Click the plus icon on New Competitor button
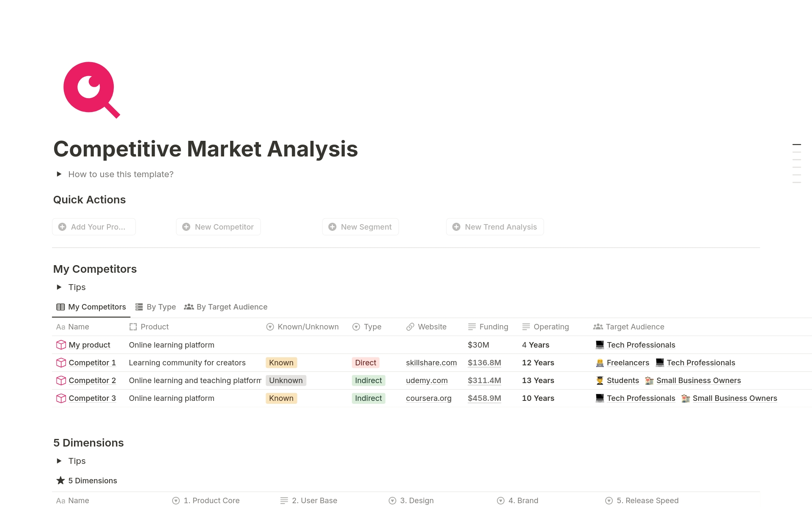812x507 pixels. tap(186, 227)
